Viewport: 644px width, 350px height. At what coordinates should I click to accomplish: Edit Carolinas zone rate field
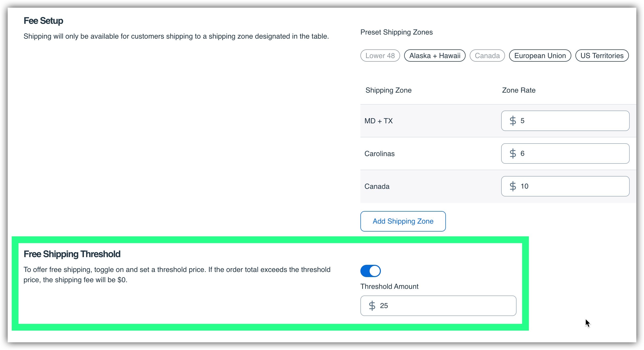tap(571, 154)
